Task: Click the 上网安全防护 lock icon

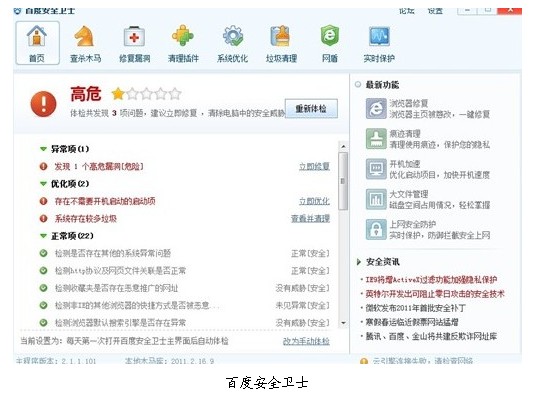Action: (376, 229)
